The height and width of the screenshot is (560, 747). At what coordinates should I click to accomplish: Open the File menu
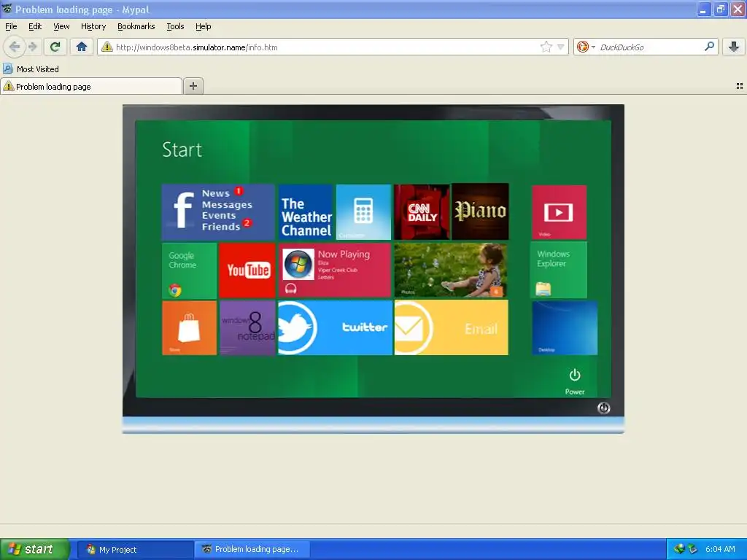(11, 26)
